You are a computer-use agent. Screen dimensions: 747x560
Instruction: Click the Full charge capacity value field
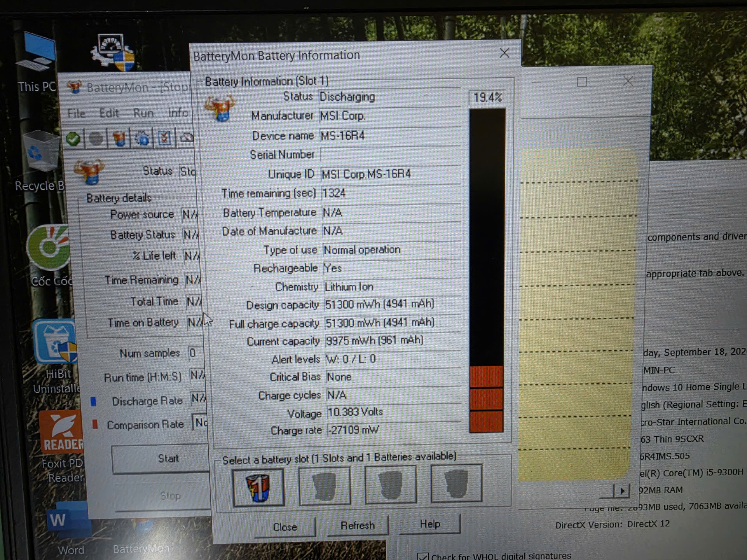393,323
